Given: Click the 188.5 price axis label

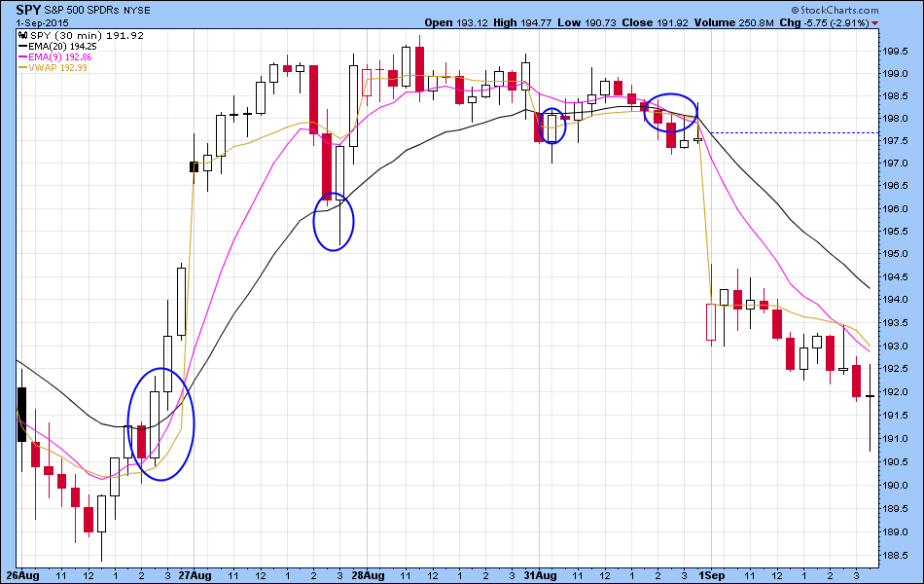Looking at the screenshot, I should pos(896,556).
